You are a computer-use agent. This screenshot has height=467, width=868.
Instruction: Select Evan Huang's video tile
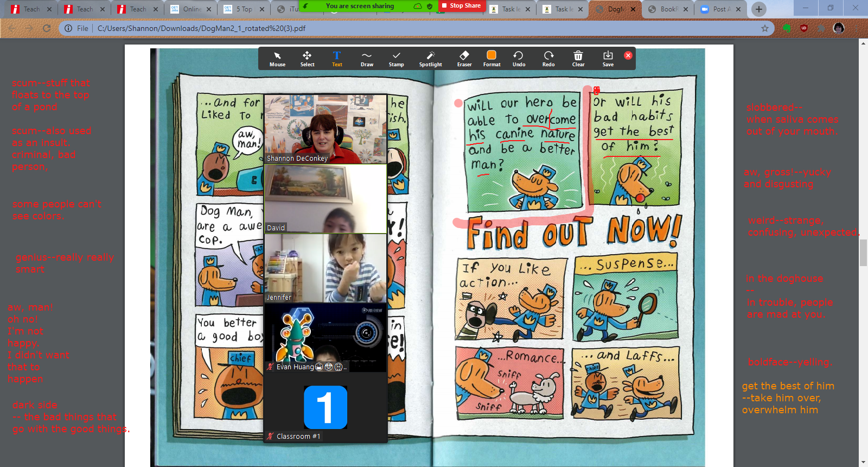pos(325,338)
